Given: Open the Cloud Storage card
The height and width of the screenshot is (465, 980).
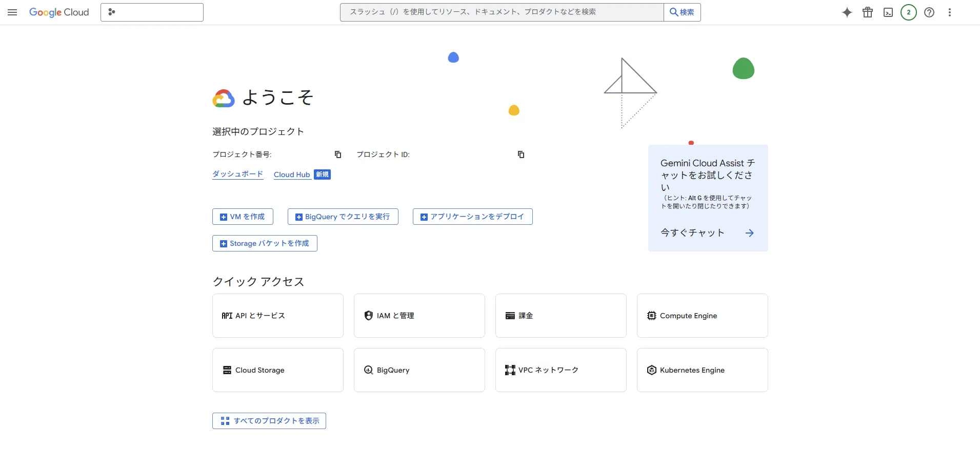Looking at the screenshot, I should 278,370.
